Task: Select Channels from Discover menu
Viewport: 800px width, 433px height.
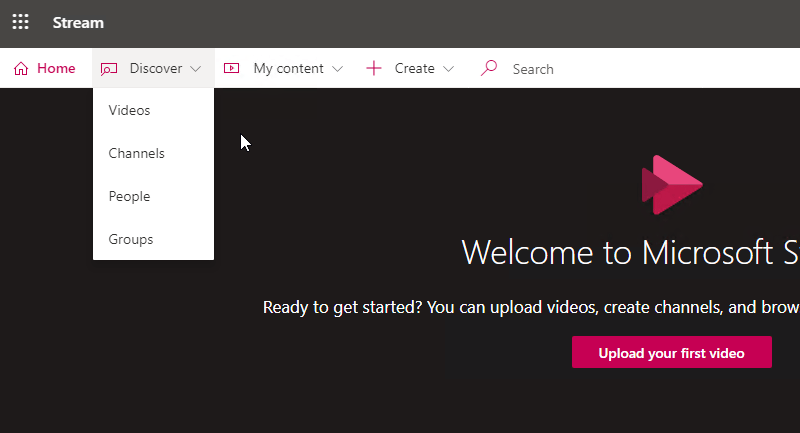Action: (x=136, y=153)
